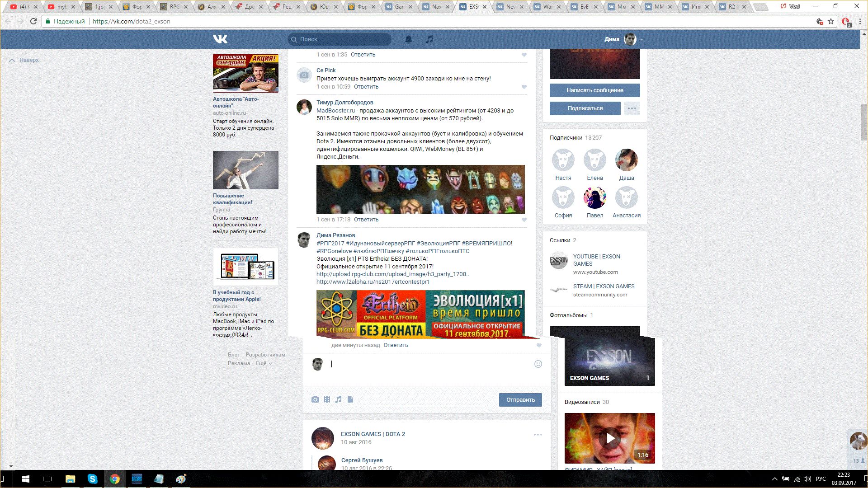
Task: Switch to the EvE browser tab
Action: point(585,7)
